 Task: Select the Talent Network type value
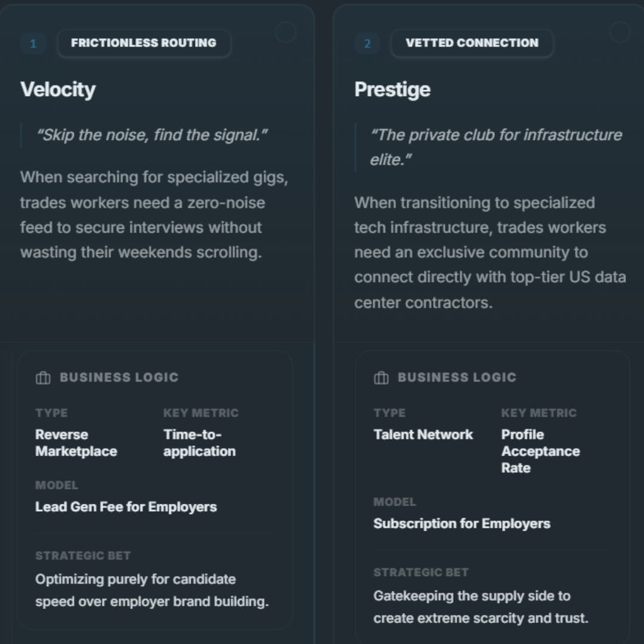coord(423,435)
